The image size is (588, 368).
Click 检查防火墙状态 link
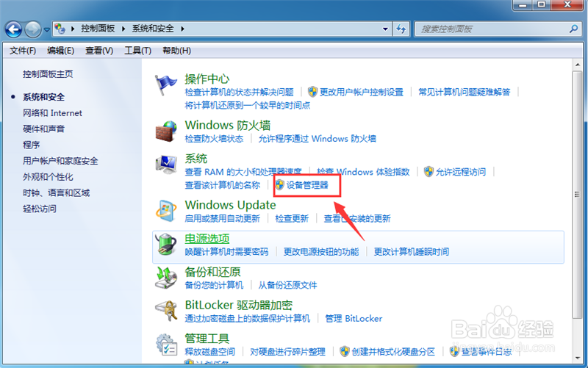(x=214, y=139)
